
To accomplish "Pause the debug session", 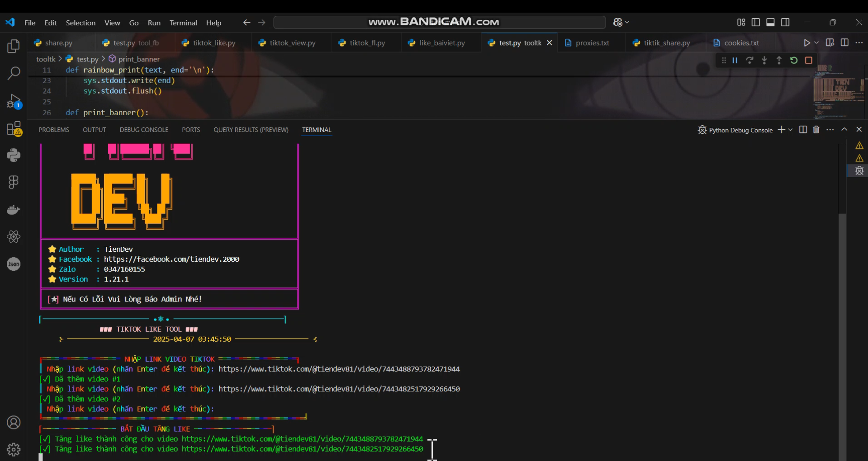I will coord(735,61).
